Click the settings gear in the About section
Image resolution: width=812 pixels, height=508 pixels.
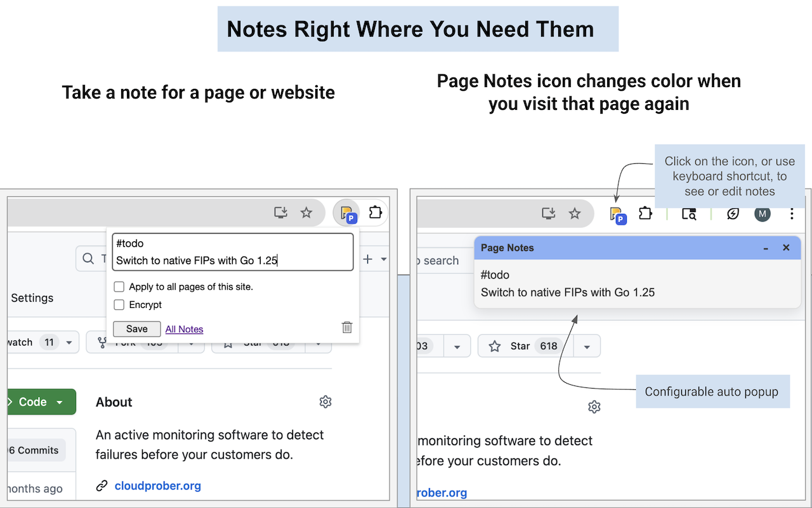(x=325, y=402)
